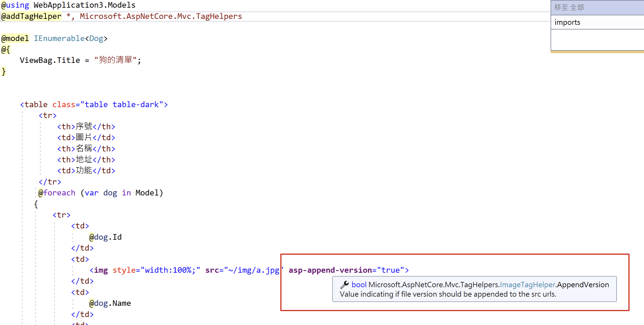Click the 功能 table cell text
This screenshot has width=644, height=325.
click(x=84, y=171)
